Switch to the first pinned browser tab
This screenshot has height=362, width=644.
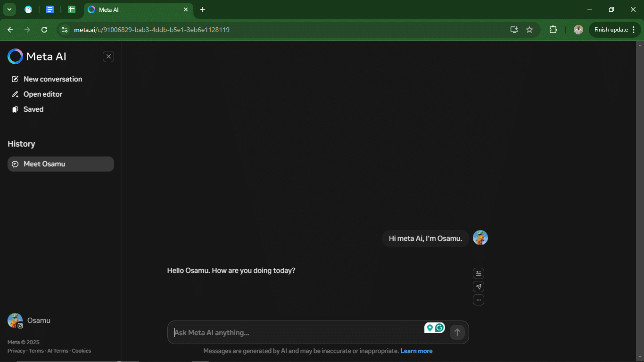[28, 9]
